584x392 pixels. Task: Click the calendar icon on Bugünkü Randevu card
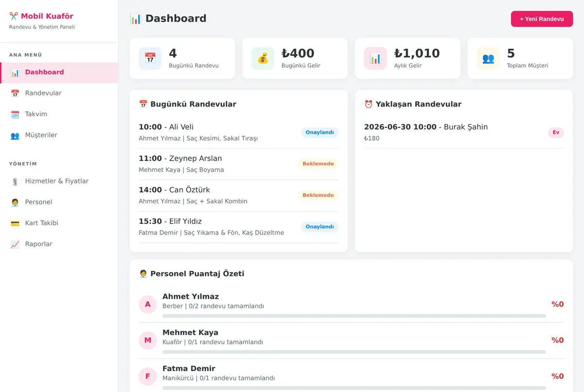tap(150, 58)
